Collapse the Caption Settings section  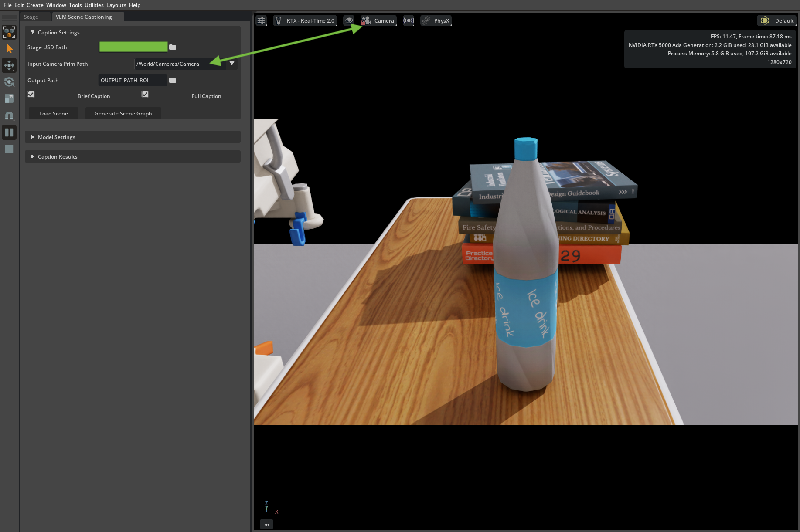coord(32,32)
